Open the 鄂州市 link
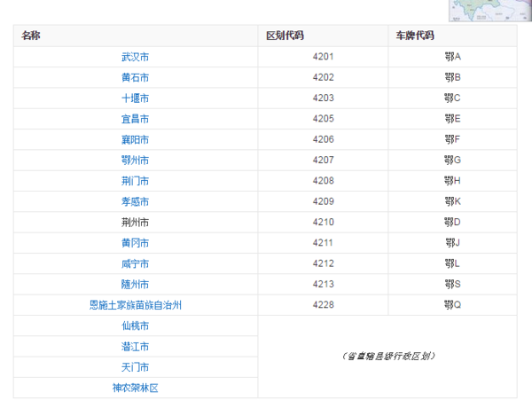532x416 pixels. point(135,160)
